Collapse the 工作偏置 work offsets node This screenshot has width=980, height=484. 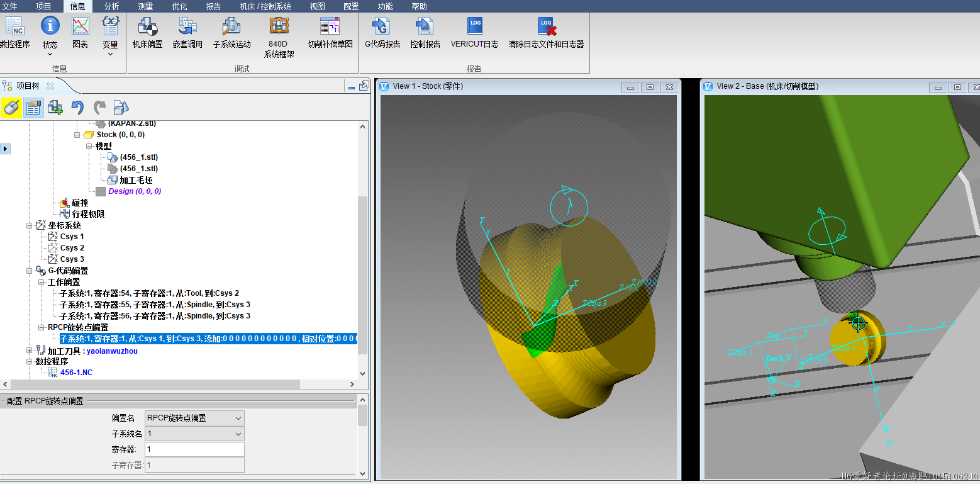(x=42, y=282)
